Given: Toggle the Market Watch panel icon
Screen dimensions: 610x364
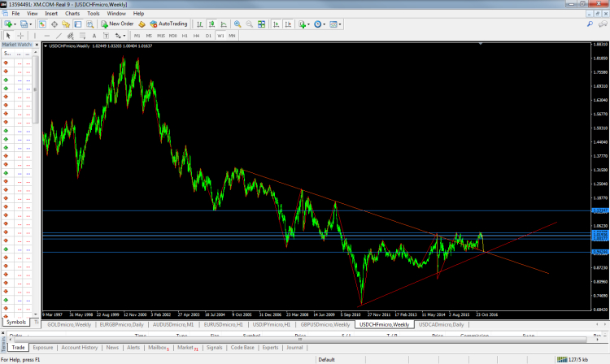Looking at the screenshot, I should click(42, 24).
